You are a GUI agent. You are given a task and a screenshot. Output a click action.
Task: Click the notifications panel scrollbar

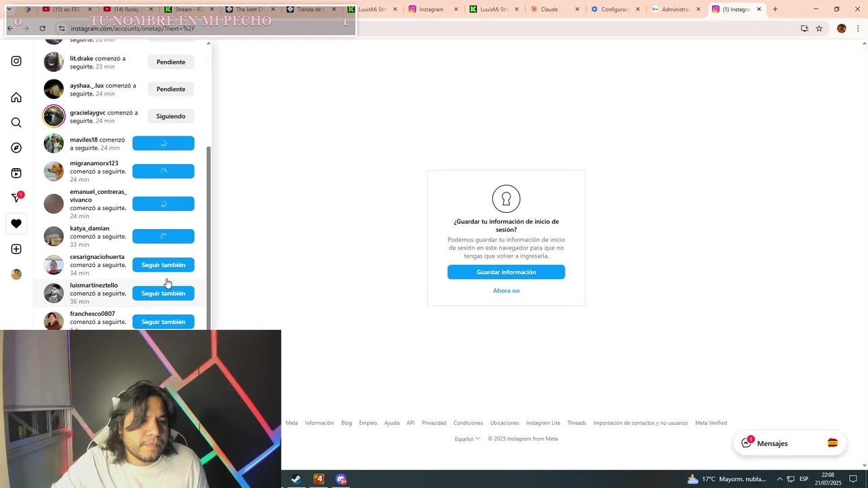tap(209, 237)
